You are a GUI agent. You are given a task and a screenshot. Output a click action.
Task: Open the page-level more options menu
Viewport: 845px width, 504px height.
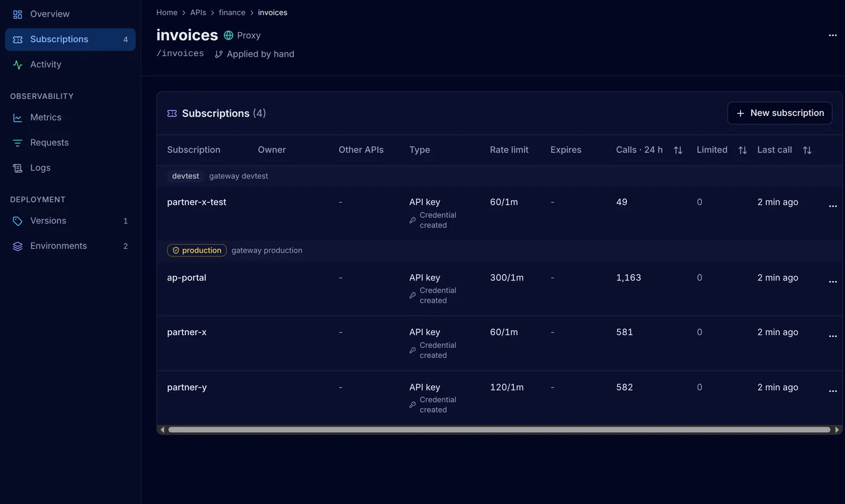[x=832, y=35]
